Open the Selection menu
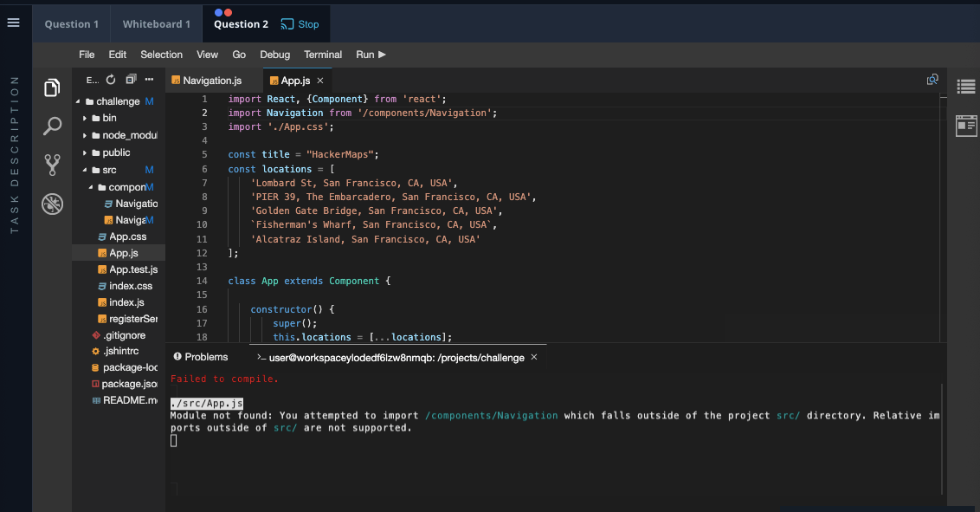This screenshot has height=512, width=980. [161, 55]
